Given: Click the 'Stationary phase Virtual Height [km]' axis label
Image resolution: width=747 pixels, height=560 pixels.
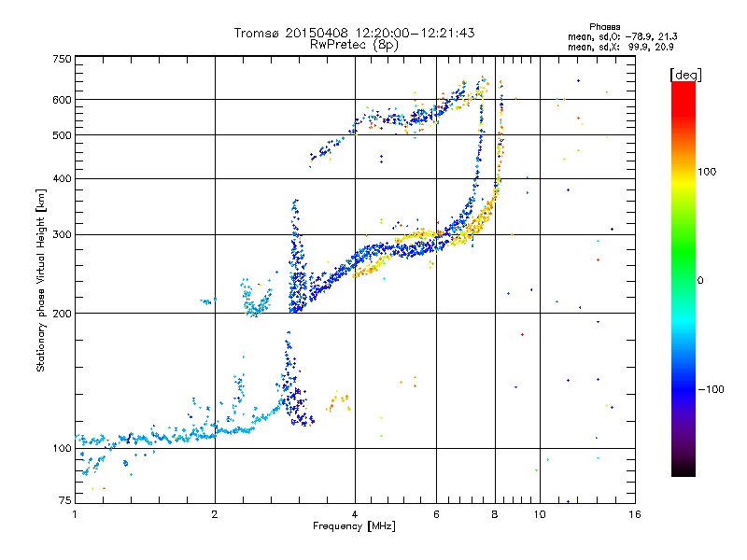Looking at the screenshot, I should [x=41, y=280].
